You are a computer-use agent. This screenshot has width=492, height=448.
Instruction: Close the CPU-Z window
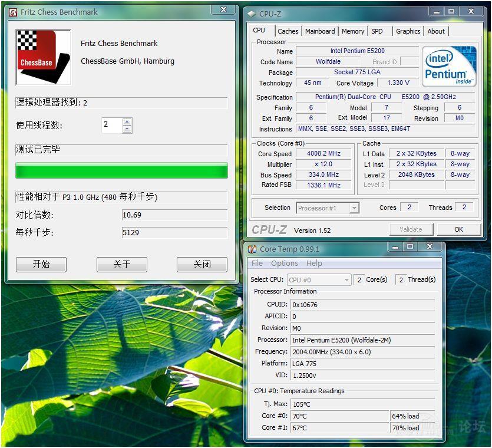pos(471,12)
